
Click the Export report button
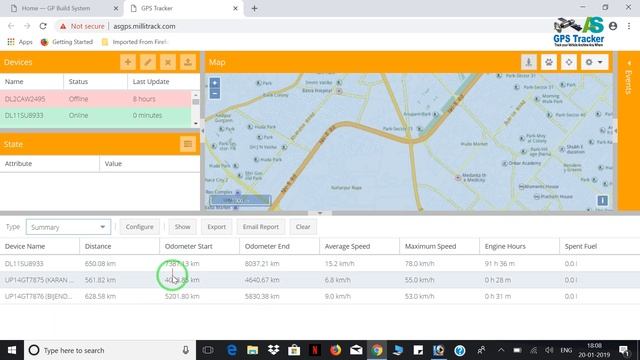(x=216, y=227)
